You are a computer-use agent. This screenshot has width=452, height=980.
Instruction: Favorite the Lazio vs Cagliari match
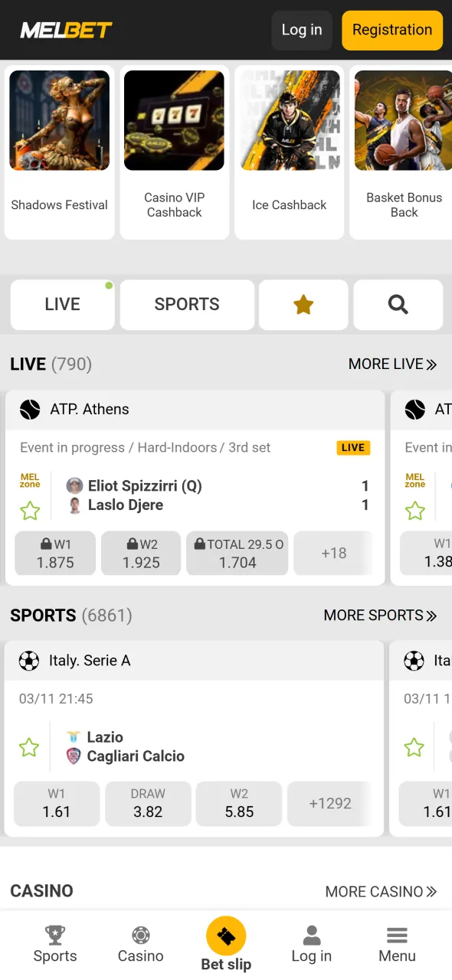(x=28, y=746)
